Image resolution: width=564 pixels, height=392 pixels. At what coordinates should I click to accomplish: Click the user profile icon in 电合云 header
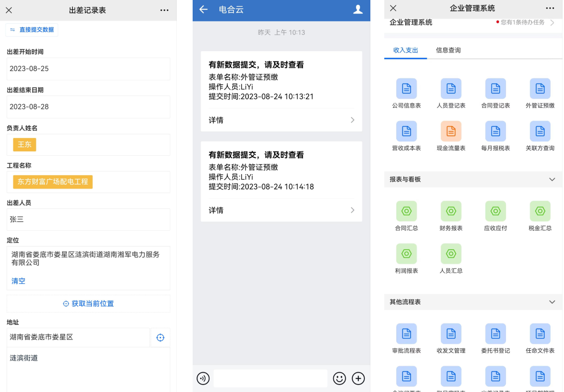357,9
